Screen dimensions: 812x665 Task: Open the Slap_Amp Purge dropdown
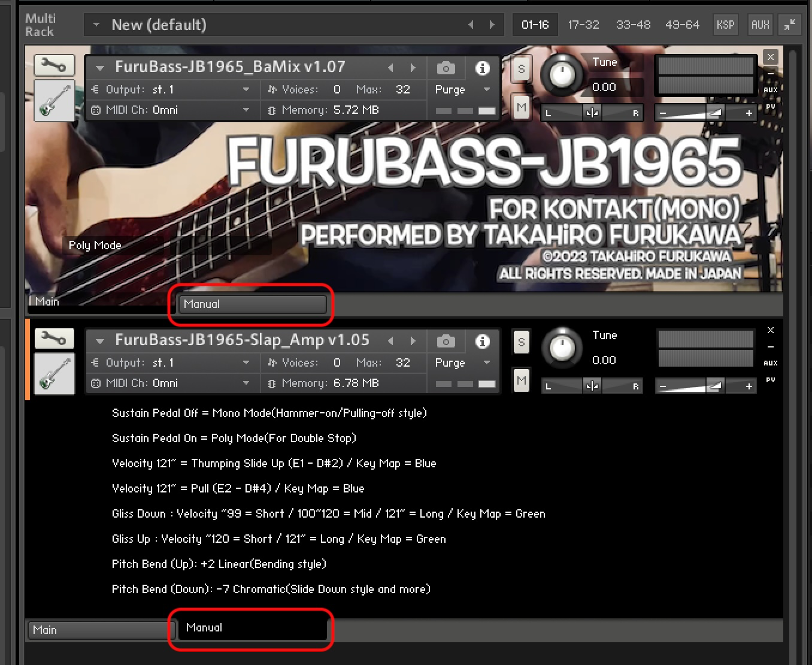[x=487, y=362]
